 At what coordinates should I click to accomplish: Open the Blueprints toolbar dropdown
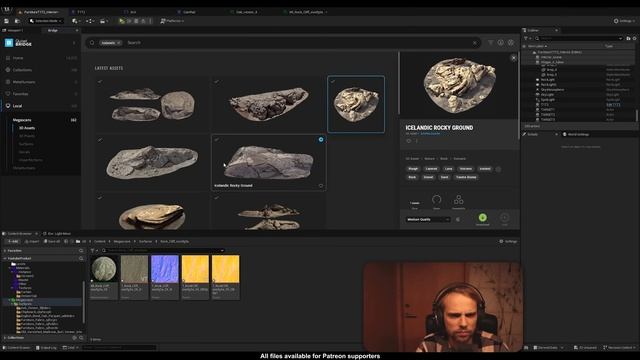click(x=90, y=21)
